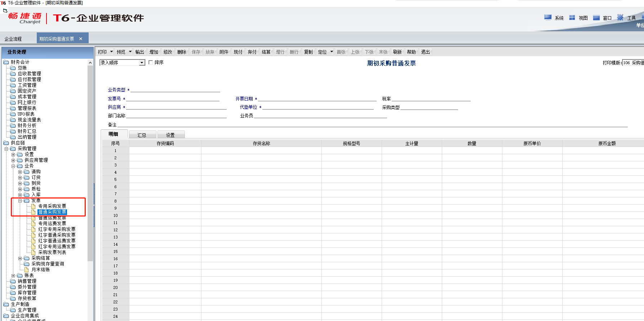Expand the 采购结算 tree node

point(20,258)
